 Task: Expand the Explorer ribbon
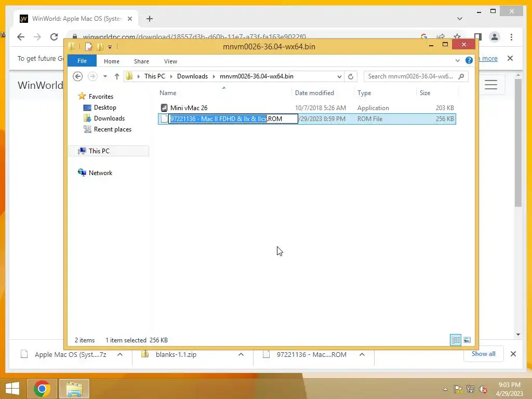[x=457, y=60]
